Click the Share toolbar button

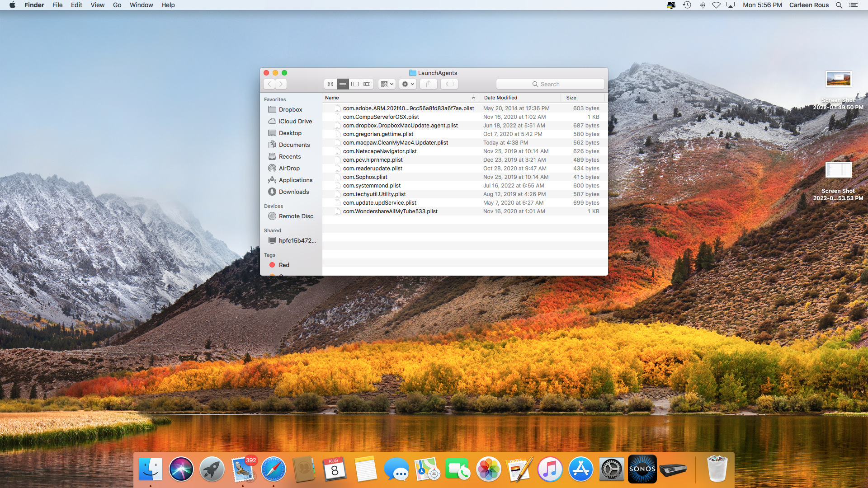point(429,84)
